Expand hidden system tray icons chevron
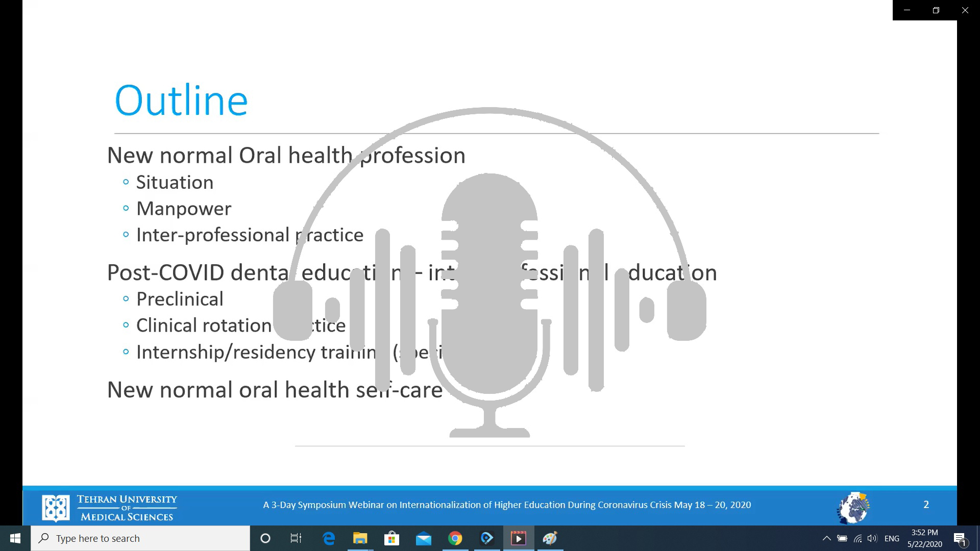This screenshot has width=980, height=551. pyautogui.click(x=826, y=538)
